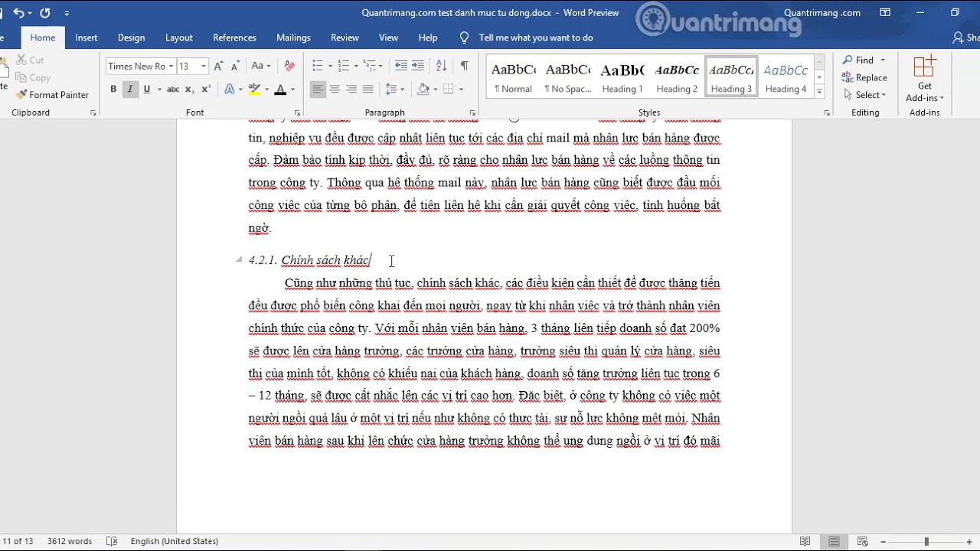Viewport: 980px width, 551px height.
Task: Toggle Italic formatting
Action: pos(130,90)
